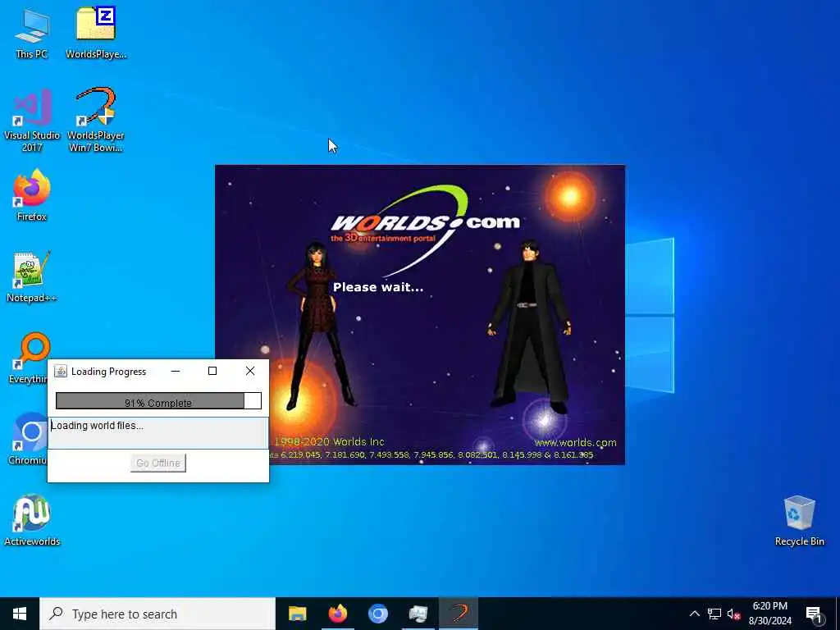Open network status tray icon
This screenshot has height=630, width=840.
(714, 614)
